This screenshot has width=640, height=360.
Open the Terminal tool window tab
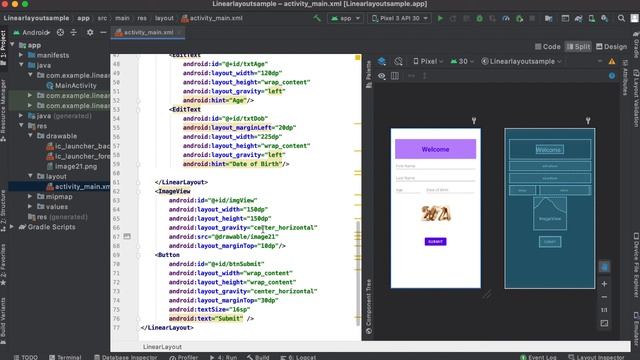coord(65,357)
